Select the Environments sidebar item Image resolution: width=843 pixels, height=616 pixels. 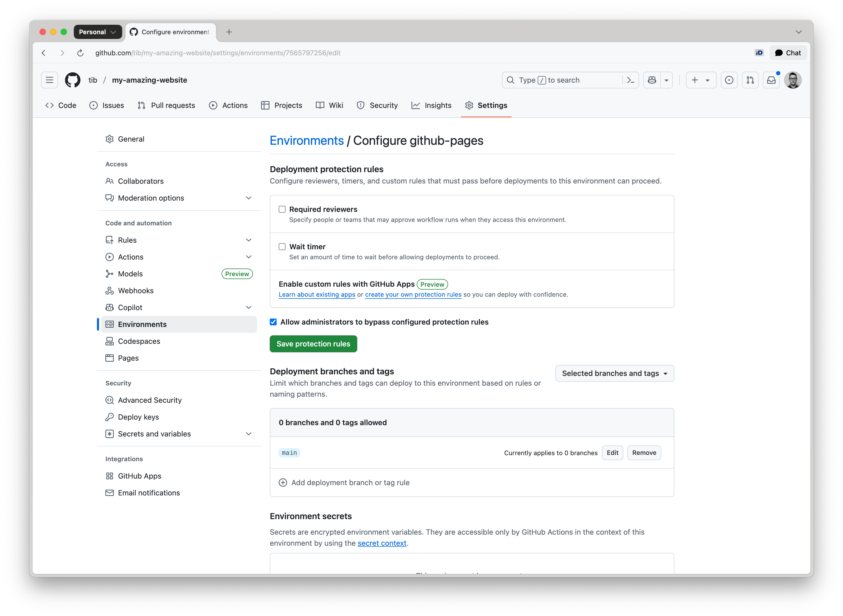pyautogui.click(x=179, y=324)
